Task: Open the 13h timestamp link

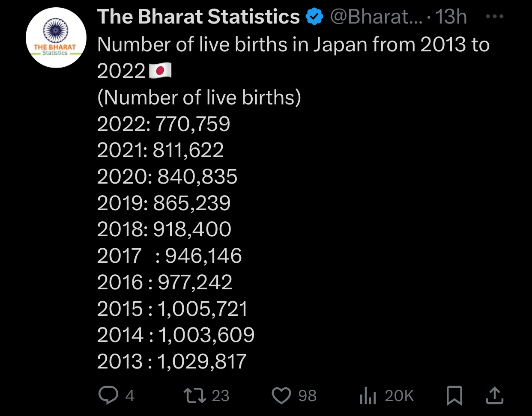Action: coord(451,17)
